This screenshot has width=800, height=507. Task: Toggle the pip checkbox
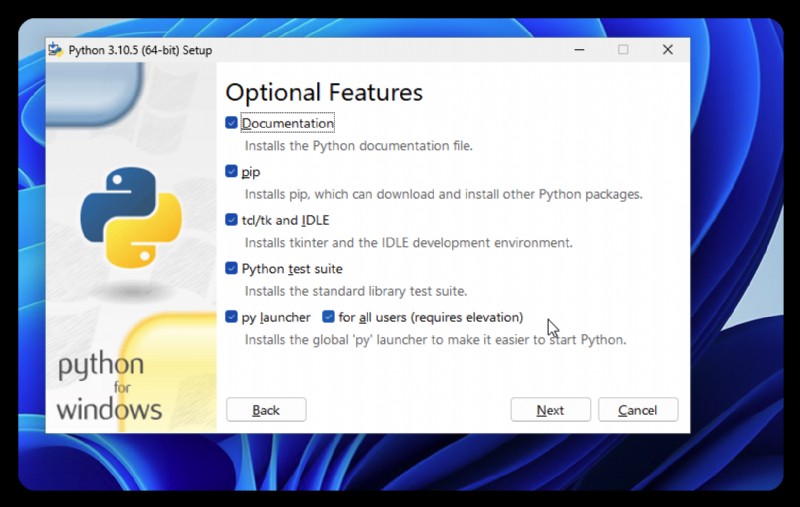(231, 171)
